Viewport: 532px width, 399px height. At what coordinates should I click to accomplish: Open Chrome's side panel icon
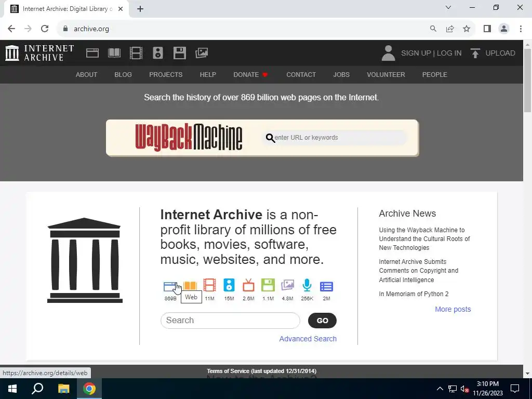tap(487, 29)
